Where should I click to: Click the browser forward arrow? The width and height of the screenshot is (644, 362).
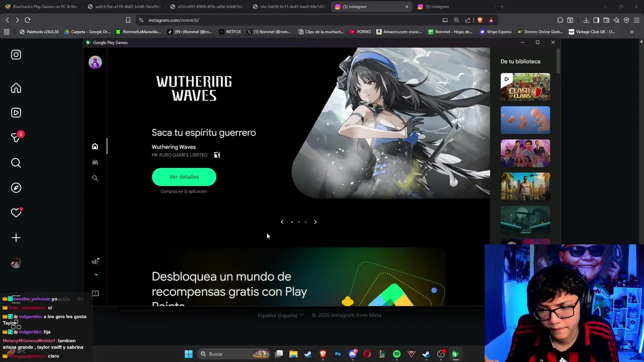point(17,20)
